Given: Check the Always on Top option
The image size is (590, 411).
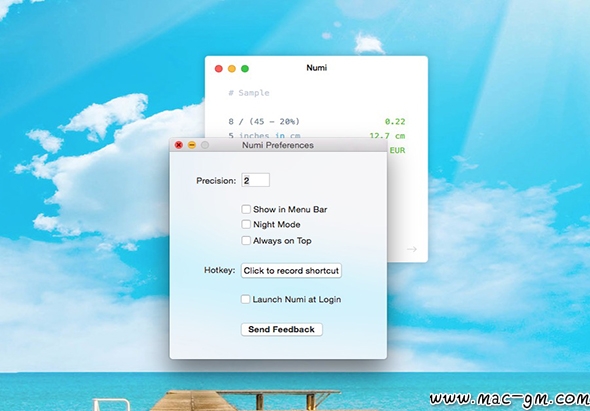Looking at the screenshot, I should pyautogui.click(x=246, y=241).
